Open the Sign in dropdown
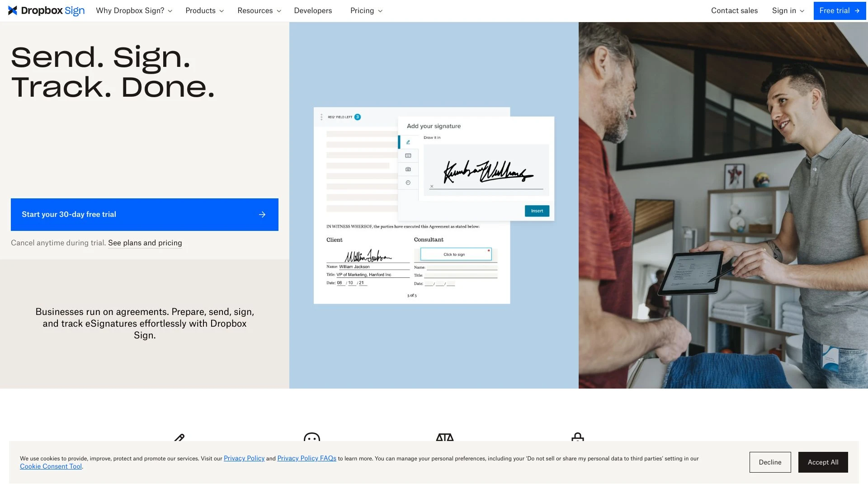Screen dimensions: 868x488 click(x=788, y=10)
